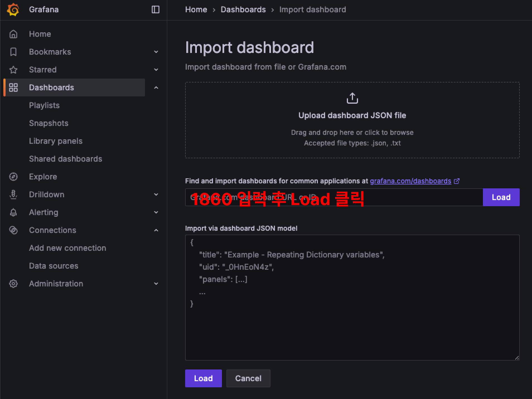Viewport: 532px width, 399px height.
Task: Focus the Grafana.com dashboard URL or ID field
Action: pos(334,197)
